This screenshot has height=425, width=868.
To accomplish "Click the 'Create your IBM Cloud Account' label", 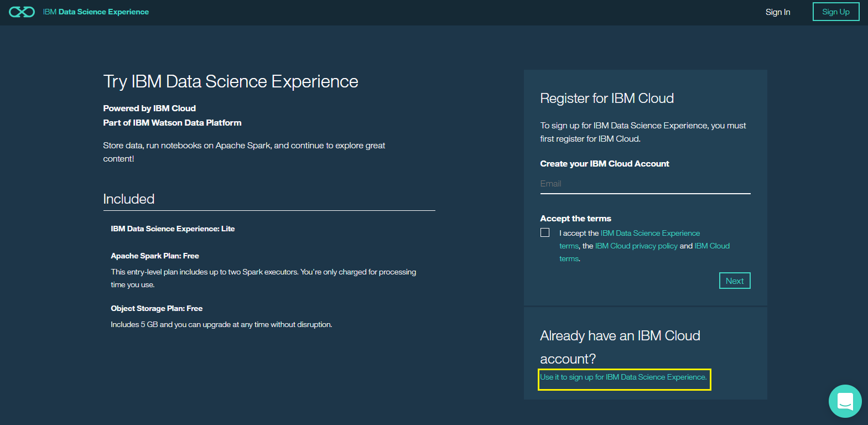I will click(x=604, y=163).
